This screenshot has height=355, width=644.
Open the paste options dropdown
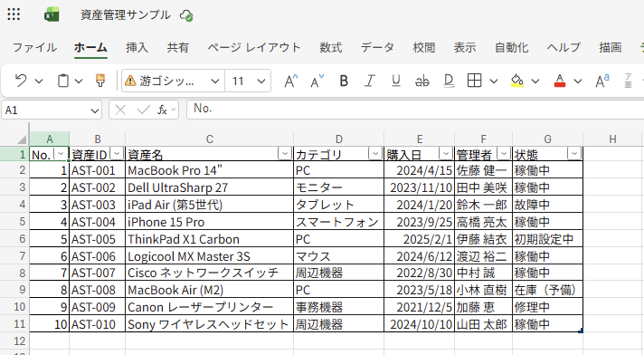[79, 81]
